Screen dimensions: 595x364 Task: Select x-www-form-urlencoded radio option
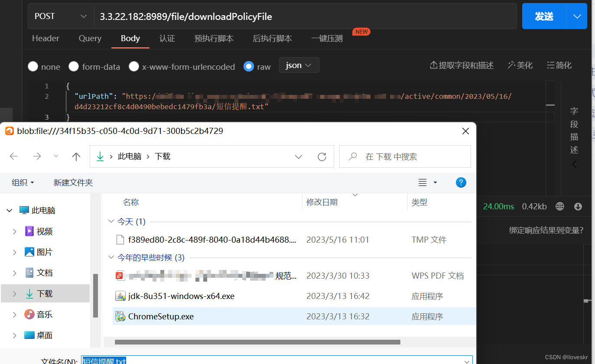pyautogui.click(x=134, y=66)
